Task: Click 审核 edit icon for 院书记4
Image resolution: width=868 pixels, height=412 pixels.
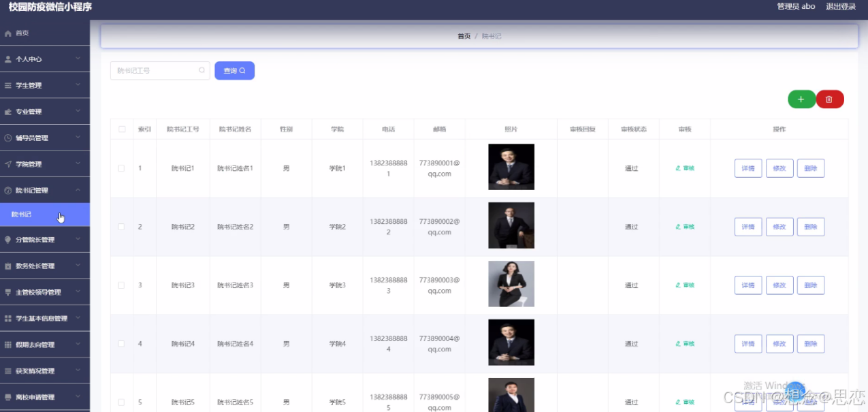Action: pyautogui.click(x=678, y=344)
